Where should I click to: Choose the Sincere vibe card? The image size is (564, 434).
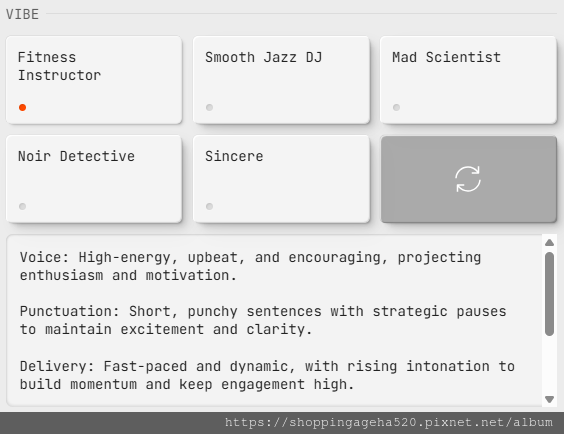coord(281,179)
